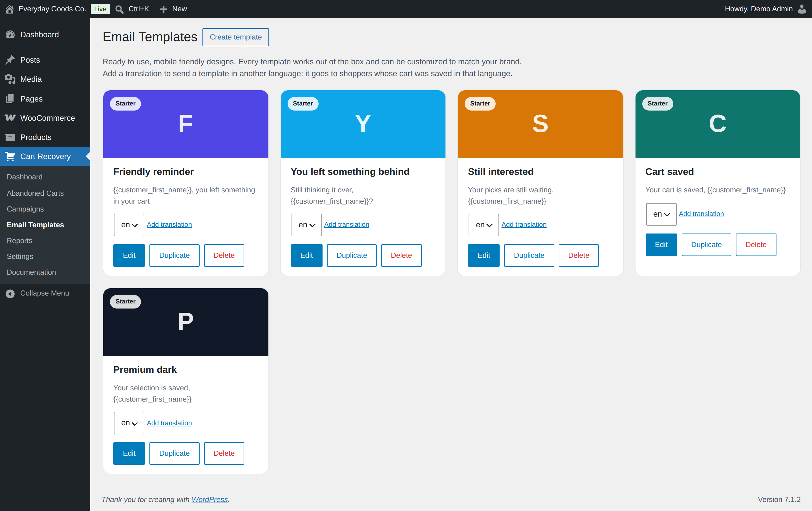Click the Collapse Menu arrow icon
Image resolution: width=812 pixels, height=511 pixels.
10,294
